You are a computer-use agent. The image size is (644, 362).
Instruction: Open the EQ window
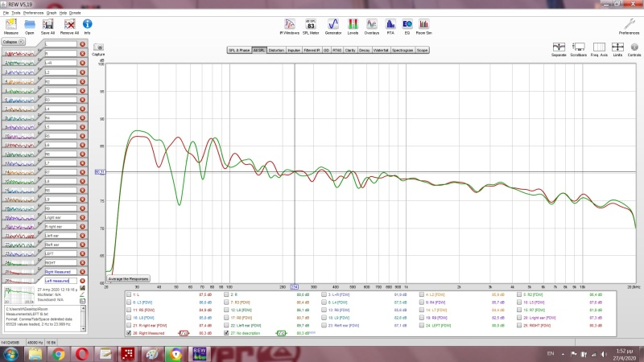click(x=407, y=26)
